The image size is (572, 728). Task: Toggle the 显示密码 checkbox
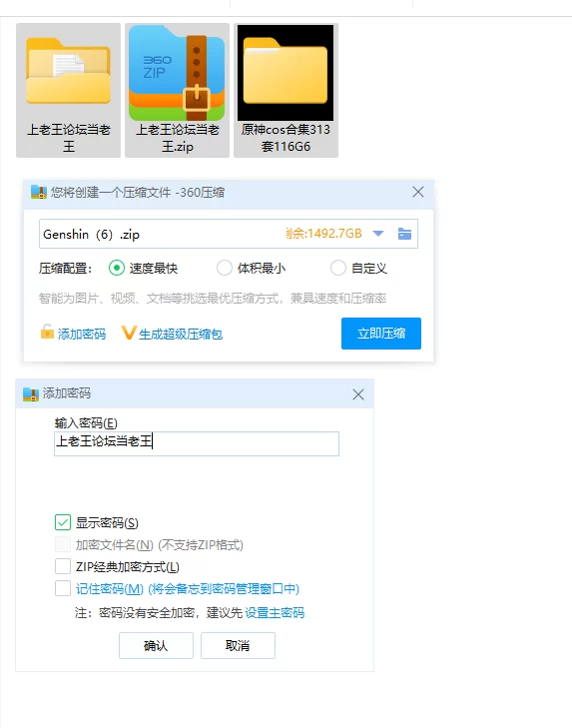pos(63,522)
